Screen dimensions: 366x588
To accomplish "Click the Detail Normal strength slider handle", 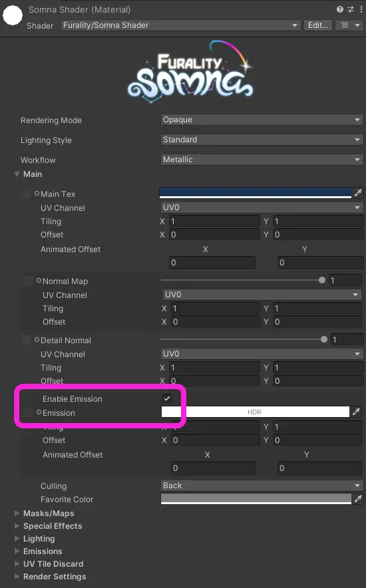I will [324, 339].
